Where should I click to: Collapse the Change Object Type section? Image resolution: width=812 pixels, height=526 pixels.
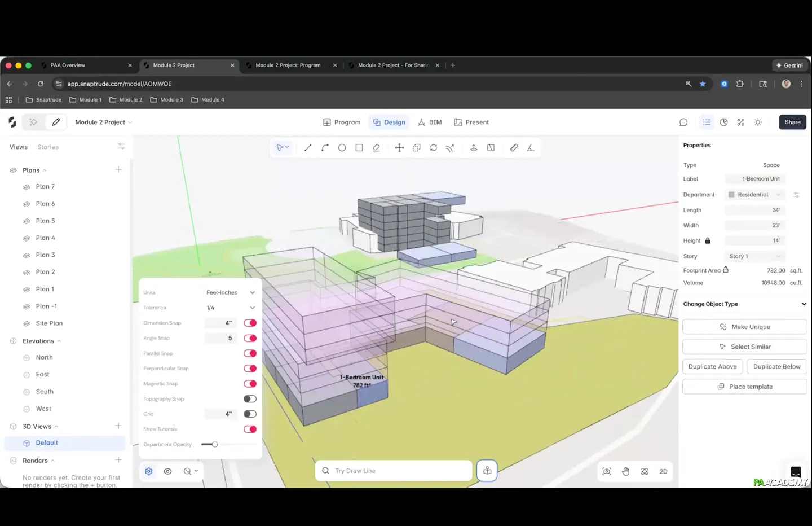804,304
